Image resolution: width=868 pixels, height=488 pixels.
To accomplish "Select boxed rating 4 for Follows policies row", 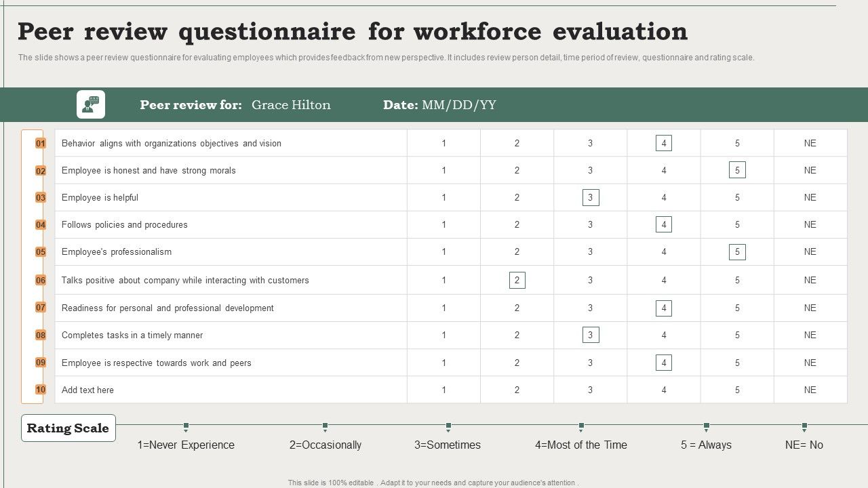I will 664,224.
